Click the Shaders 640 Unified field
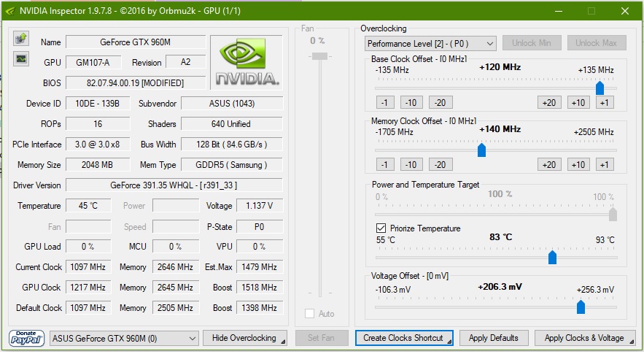 coord(232,124)
